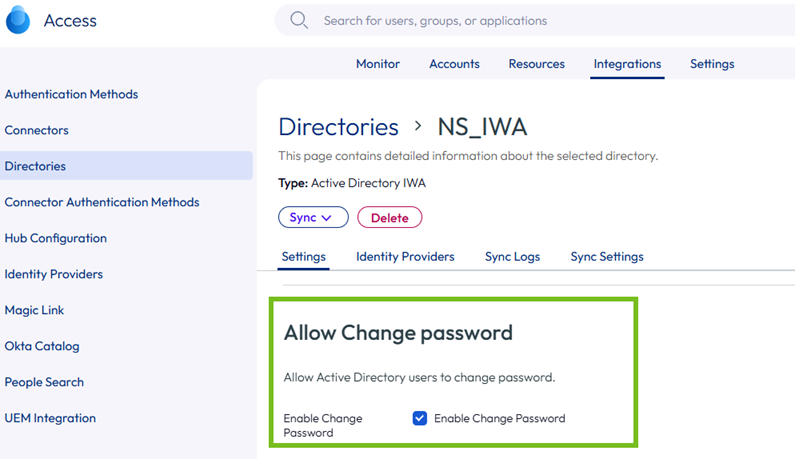View the Sync Logs tab
Screen dimensions: 795x459
click(x=513, y=257)
